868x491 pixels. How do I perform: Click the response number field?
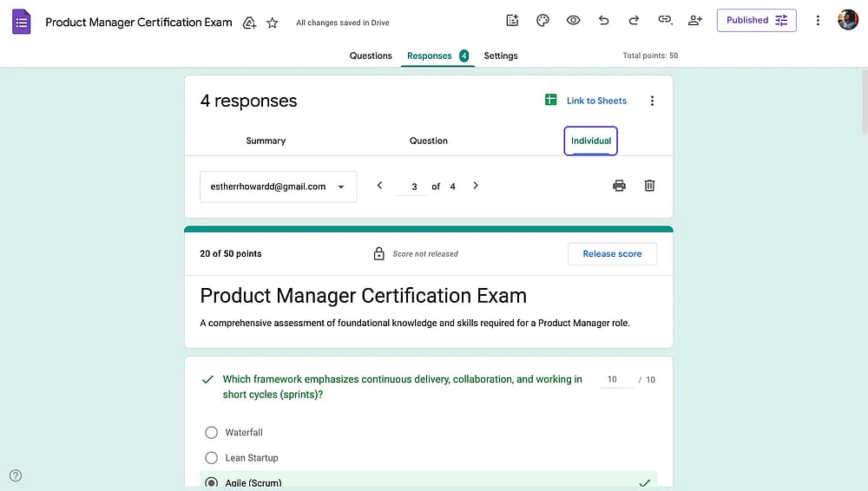click(x=411, y=187)
